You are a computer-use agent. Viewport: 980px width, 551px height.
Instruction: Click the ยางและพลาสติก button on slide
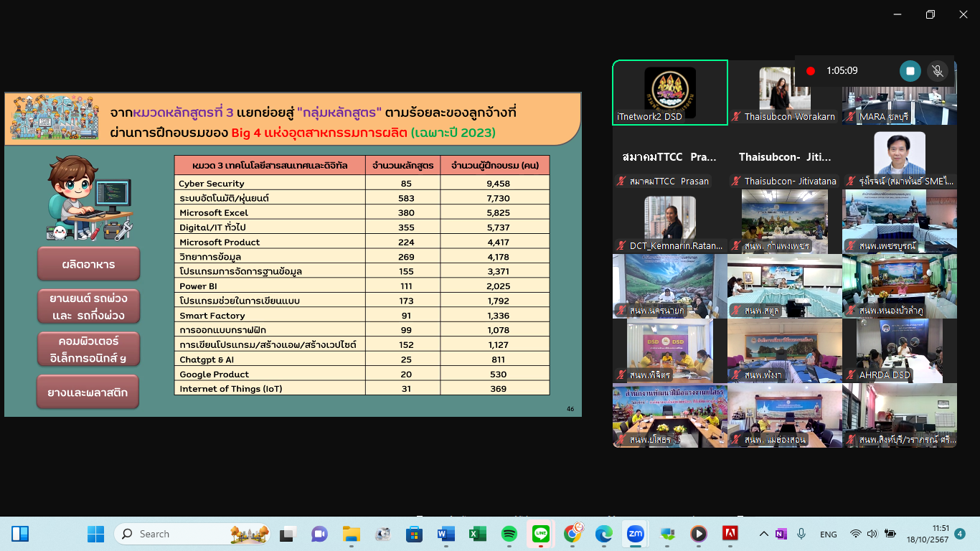[88, 392]
